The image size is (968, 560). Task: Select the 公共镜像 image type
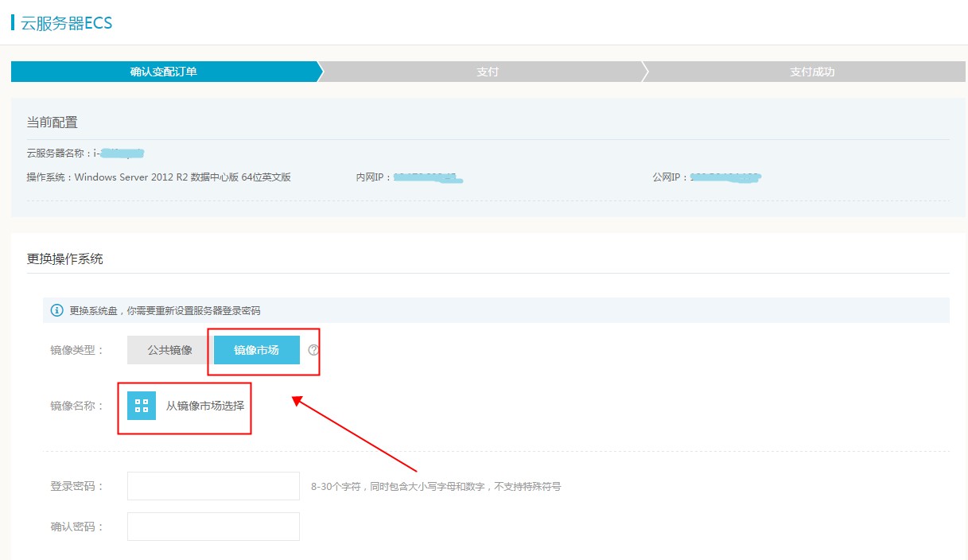click(x=169, y=350)
